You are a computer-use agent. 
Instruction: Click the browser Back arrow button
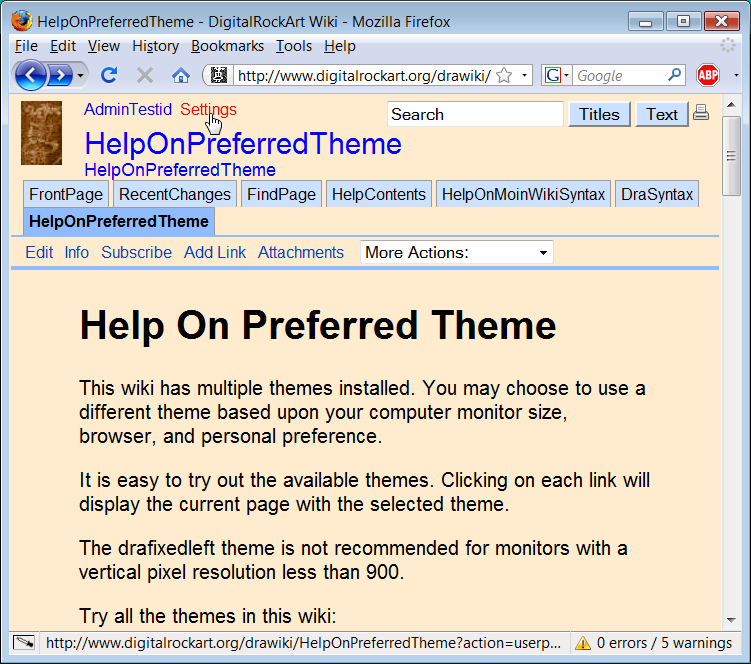point(31,75)
